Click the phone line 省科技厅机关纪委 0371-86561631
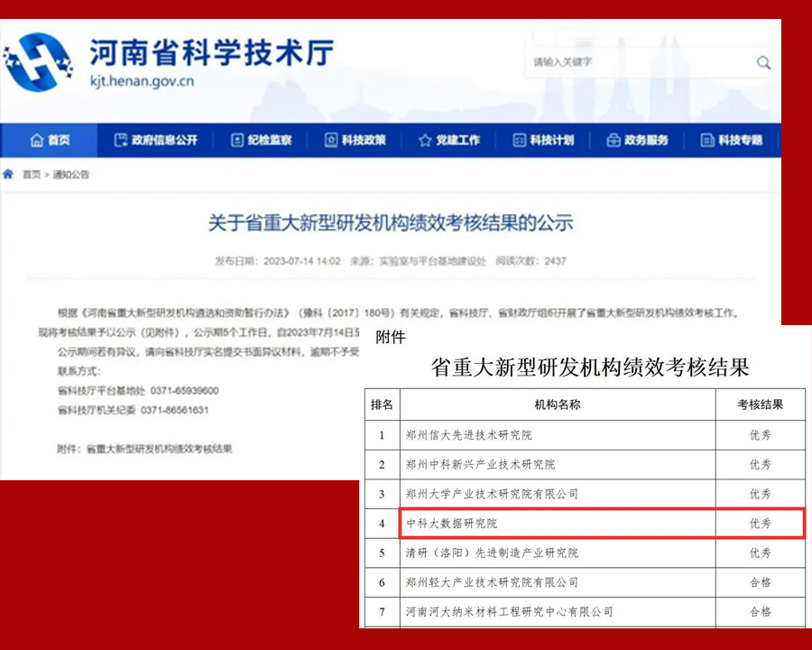This screenshot has width=812, height=650. pos(134,411)
